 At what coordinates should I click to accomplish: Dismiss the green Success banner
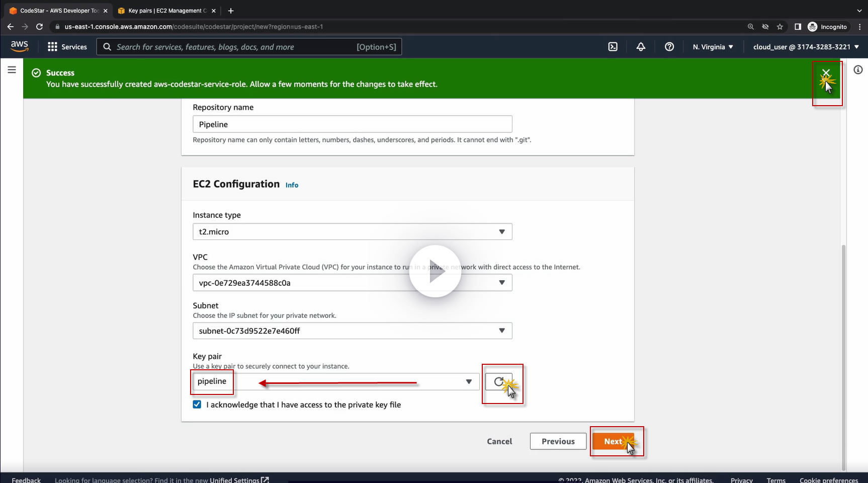tap(826, 73)
